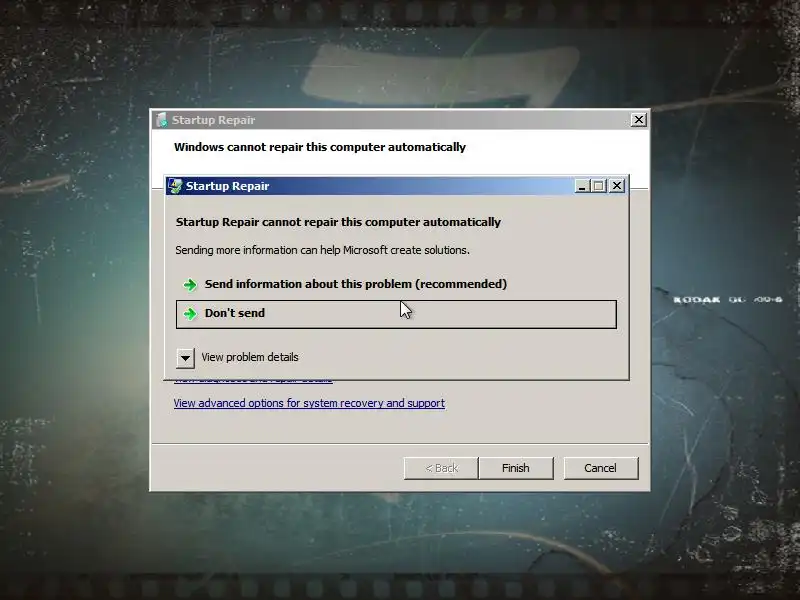Click the Cancel button
The height and width of the screenshot is (600, 800).
(x=601, y=468)
